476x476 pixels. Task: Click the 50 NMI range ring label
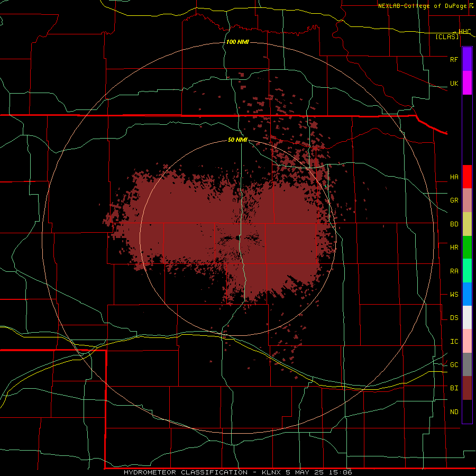[x=237, y=140]
